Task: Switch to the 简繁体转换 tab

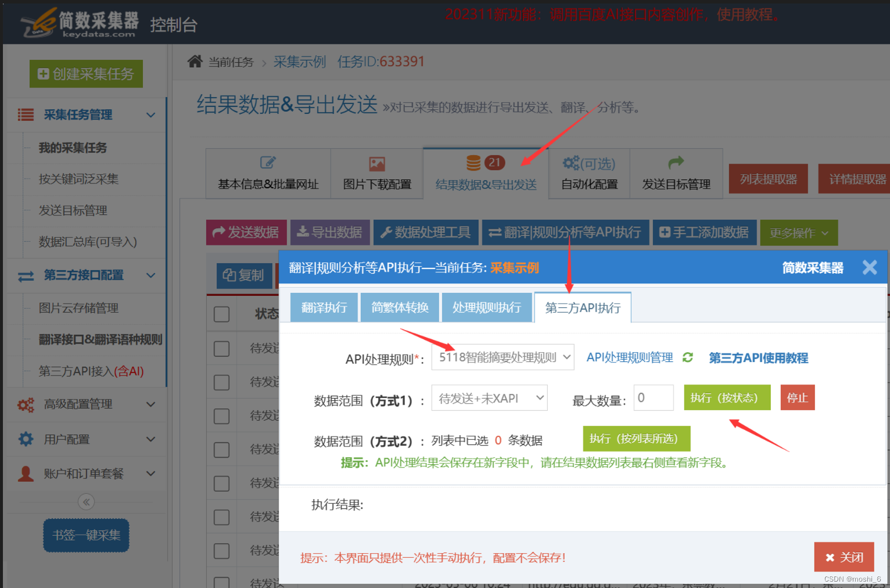Action: [x=400, y=307]
